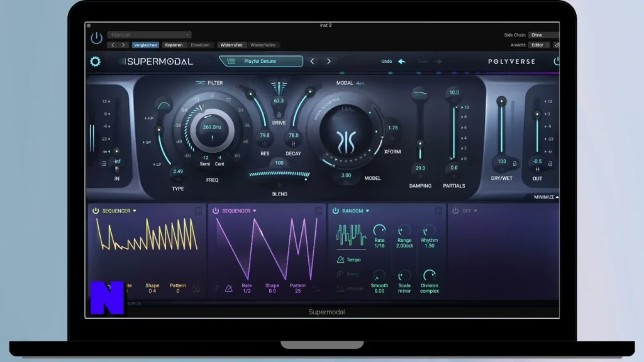Image resolution: width=644 pixels, height=362 pixels.
Task: Click the Undo arrow
Action: 402,62
